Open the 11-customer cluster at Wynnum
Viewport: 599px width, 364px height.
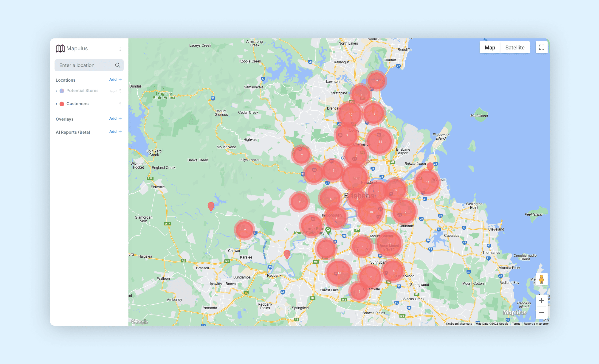(x=427, y=182)
